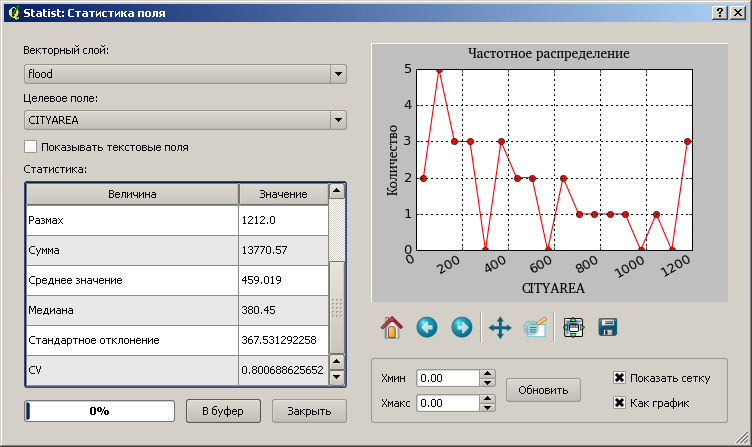Click the Обновить button
Image resolution: width=752 pixels, height=447 pixels.
[x=543, y=390]
